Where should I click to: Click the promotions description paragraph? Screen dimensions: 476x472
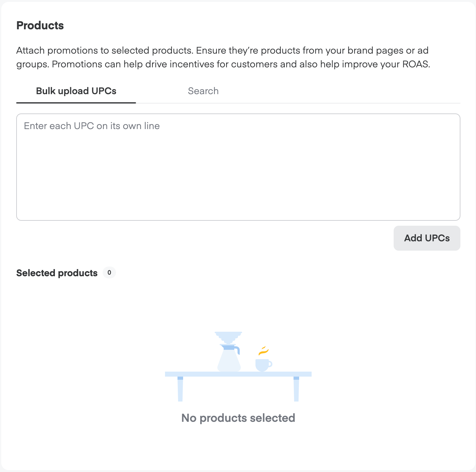(223, 57)
